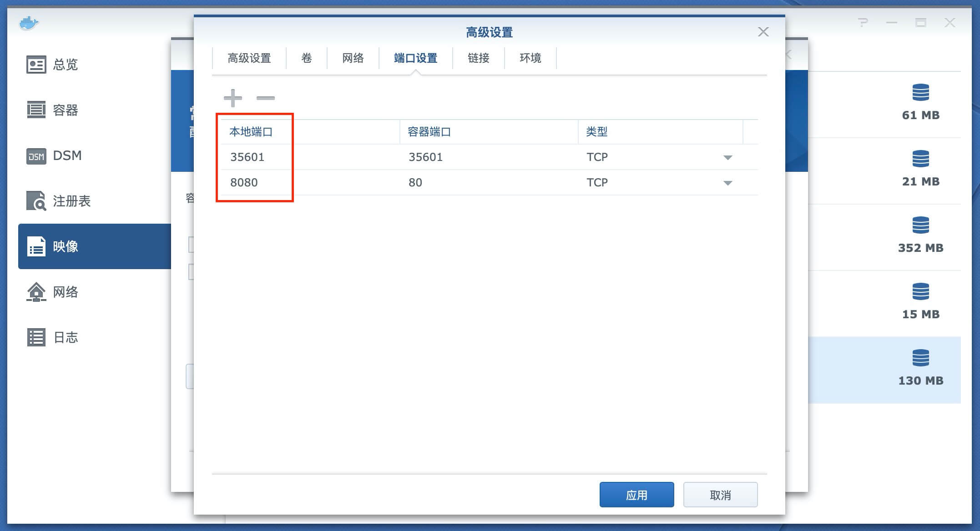This screenshot has height=531, width=980.
Task: Expand type dropdown for port 8080 row
Action: tap(727, 183)
